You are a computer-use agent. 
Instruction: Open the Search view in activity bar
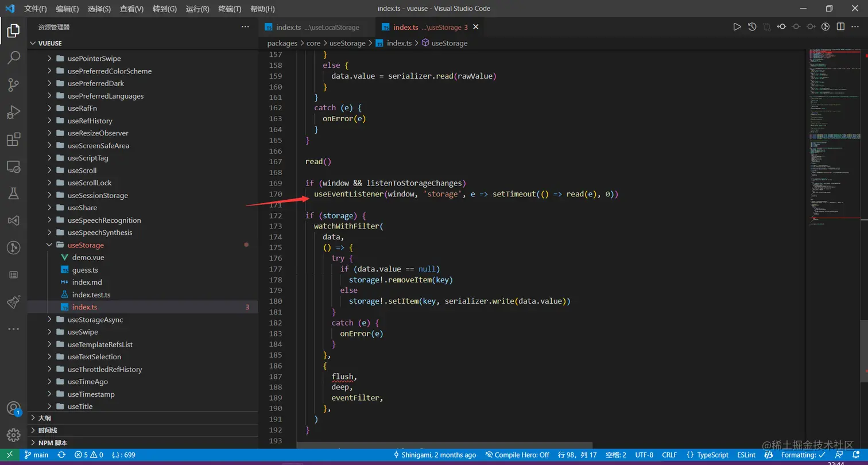[13, 57]
